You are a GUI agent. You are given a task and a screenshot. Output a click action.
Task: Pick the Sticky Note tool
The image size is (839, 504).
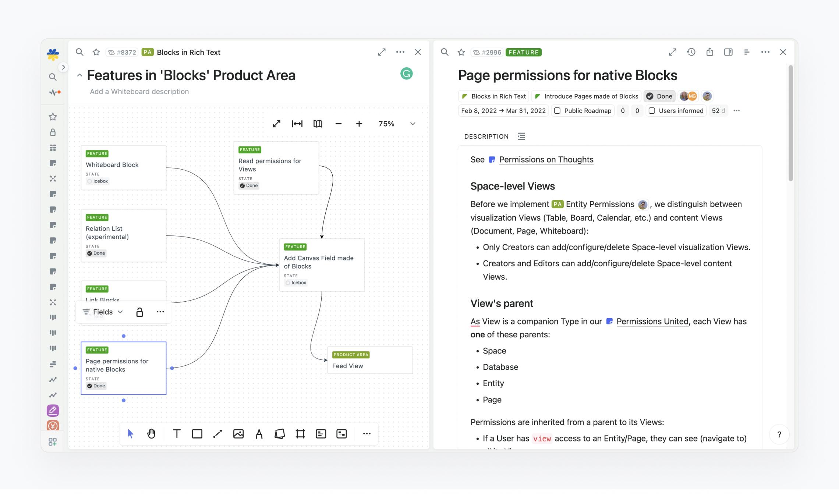pos(280,434)
